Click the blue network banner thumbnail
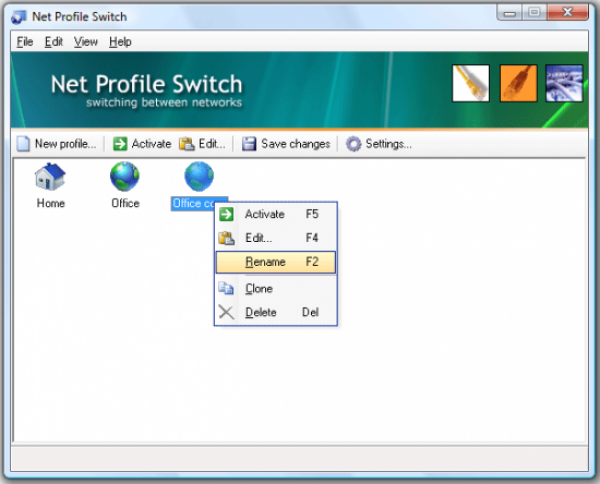The image size is (600, 484). pos(564,83)
